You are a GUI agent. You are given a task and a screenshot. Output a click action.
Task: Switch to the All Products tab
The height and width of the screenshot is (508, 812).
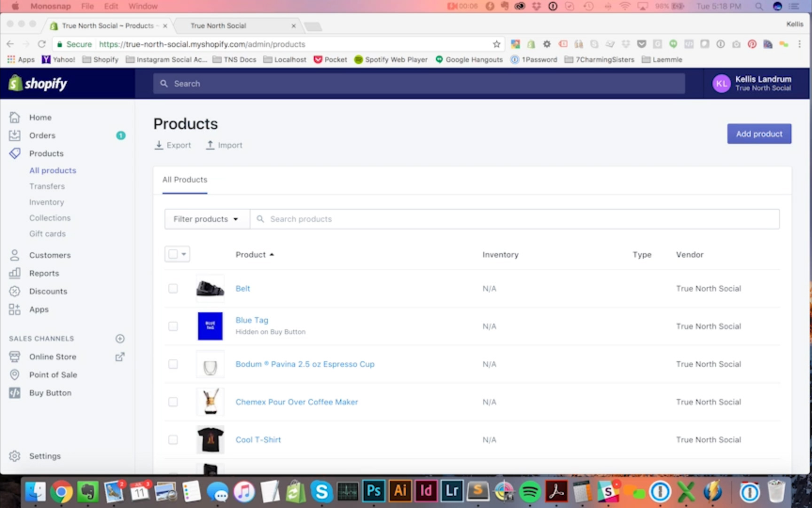185,180
